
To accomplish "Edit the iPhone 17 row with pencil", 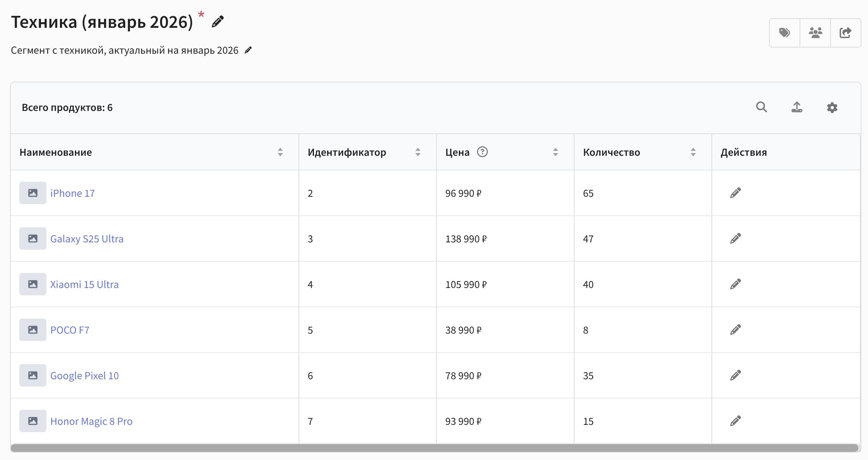I will [735, 193].
